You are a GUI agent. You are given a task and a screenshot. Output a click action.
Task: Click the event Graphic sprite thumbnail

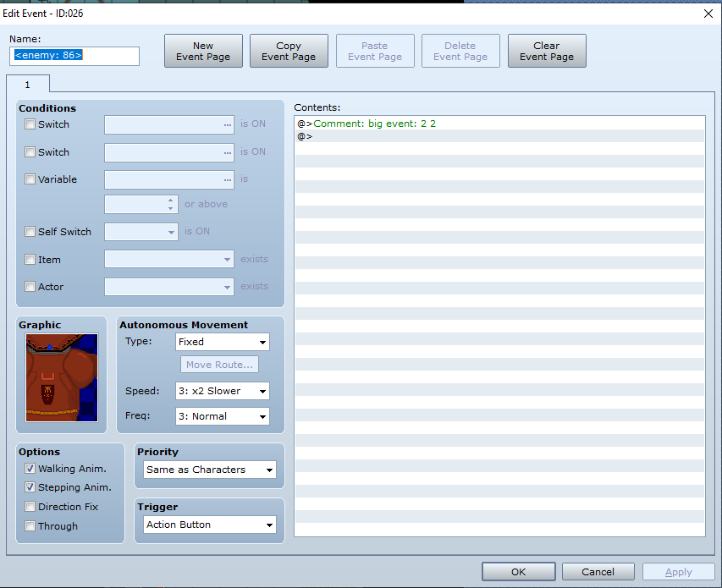point(62,377)
